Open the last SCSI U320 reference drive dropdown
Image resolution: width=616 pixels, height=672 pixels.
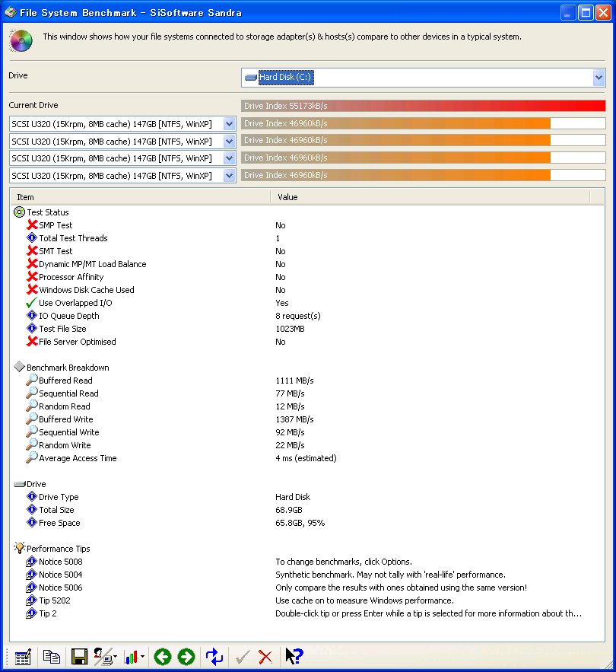tap(229, 176)
